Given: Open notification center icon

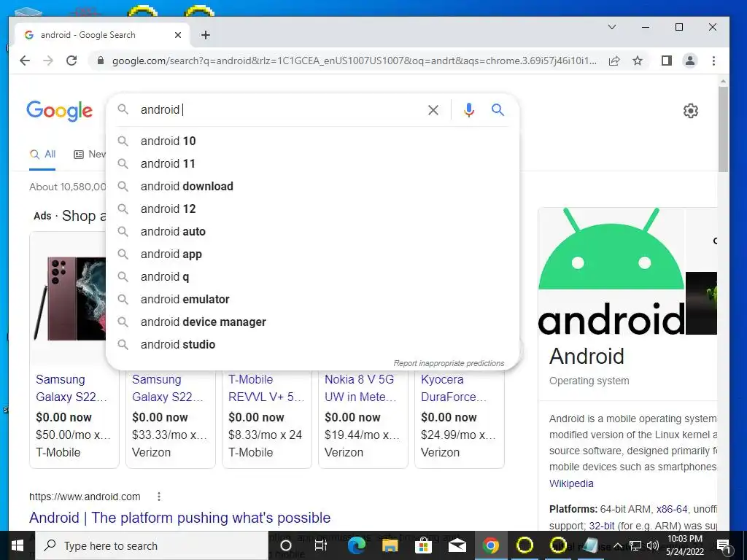Looking at the screenshot, I should (724, 545).
